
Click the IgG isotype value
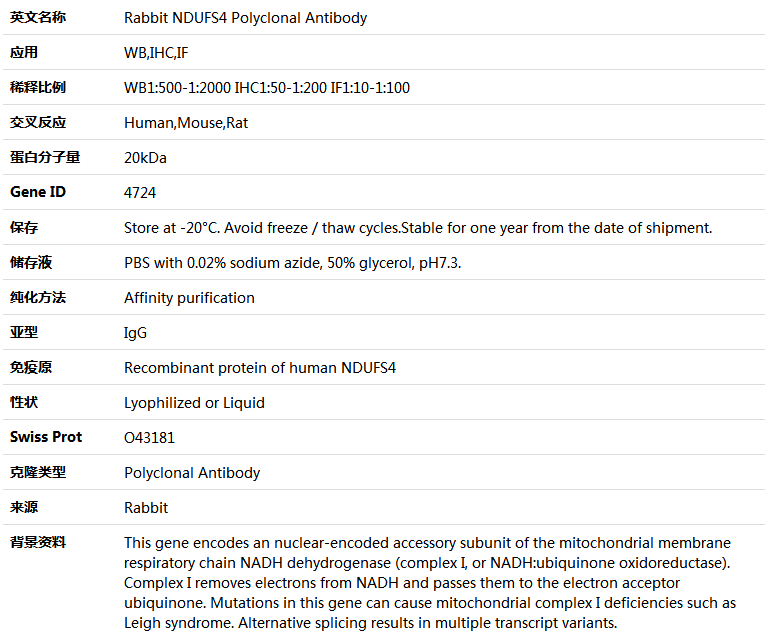tap(135, 332)
